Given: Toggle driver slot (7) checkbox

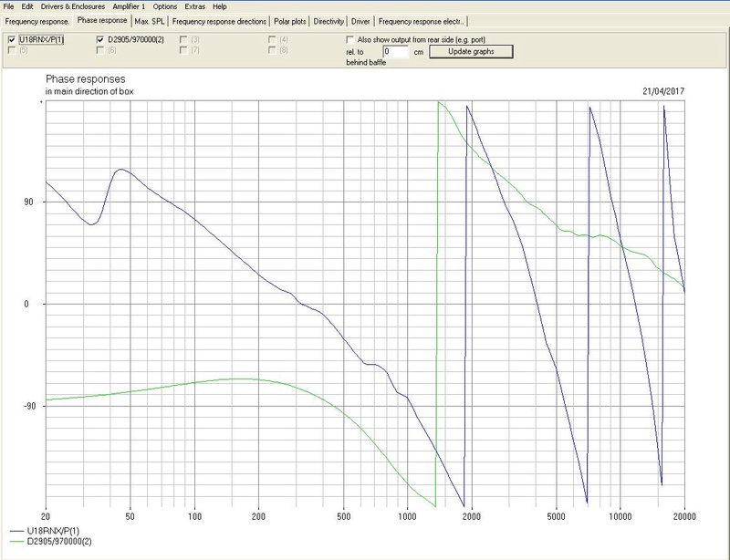Looking at the screenshot, I should [x=183, y=50].
